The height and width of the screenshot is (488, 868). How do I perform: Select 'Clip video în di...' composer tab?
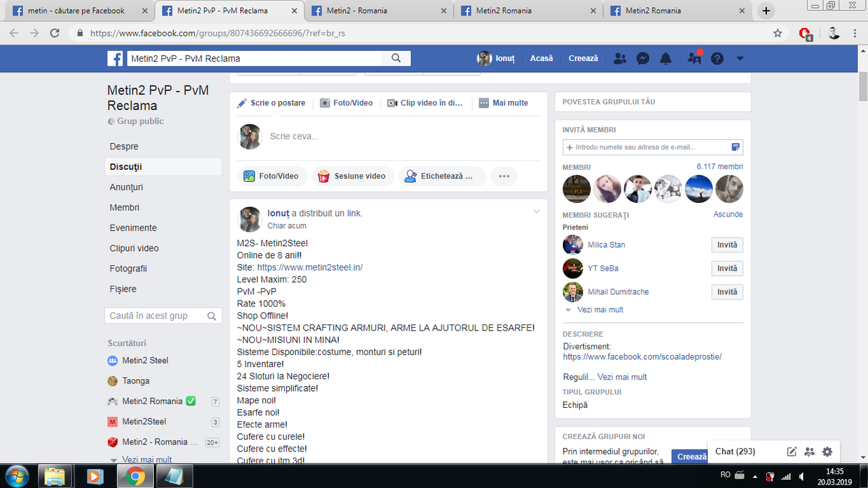tap(425, 103)
